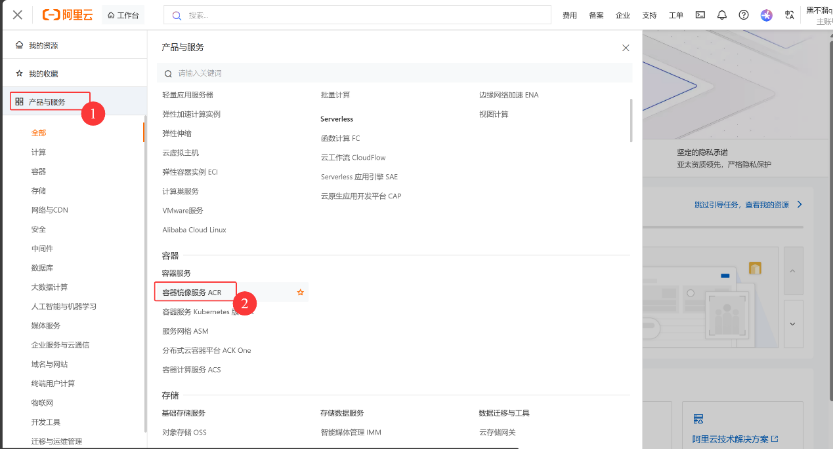Click the product list panel scrollbar
This screenshot has height=449, width=833.
click(x=631, y=121)
